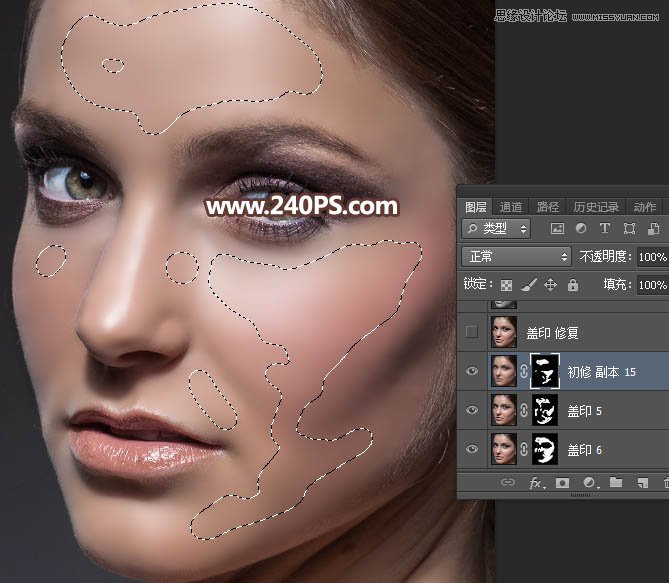
Task: Filter layers by pixel layer icon
Action: [x=557, y=229]
